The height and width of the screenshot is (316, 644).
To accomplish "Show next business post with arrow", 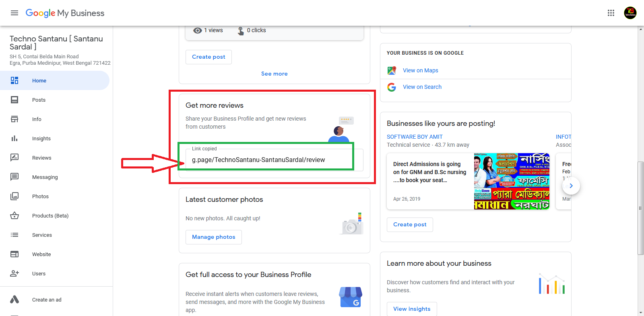I will pyautogui.click(x=571, y=186).
